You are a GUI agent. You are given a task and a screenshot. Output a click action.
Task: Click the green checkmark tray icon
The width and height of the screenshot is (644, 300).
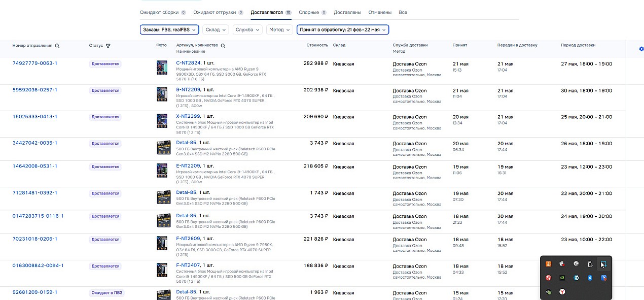(549, 292)
